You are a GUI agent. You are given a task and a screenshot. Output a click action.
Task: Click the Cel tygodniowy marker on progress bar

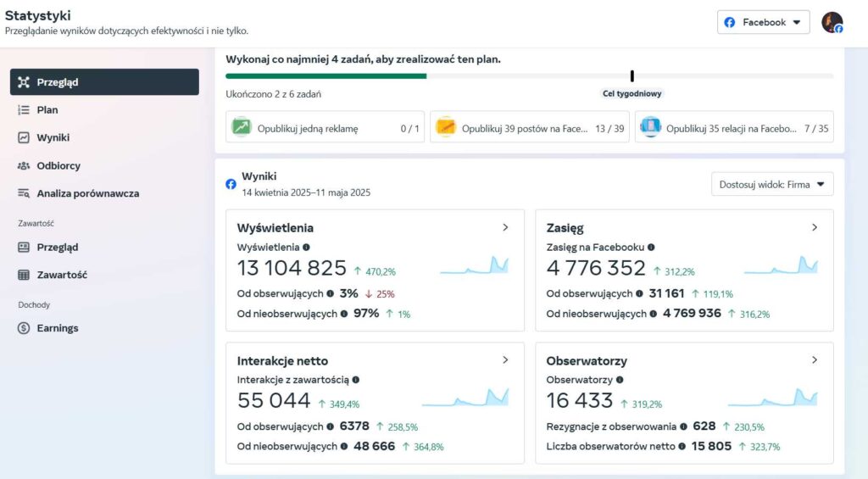click(632, 75)
